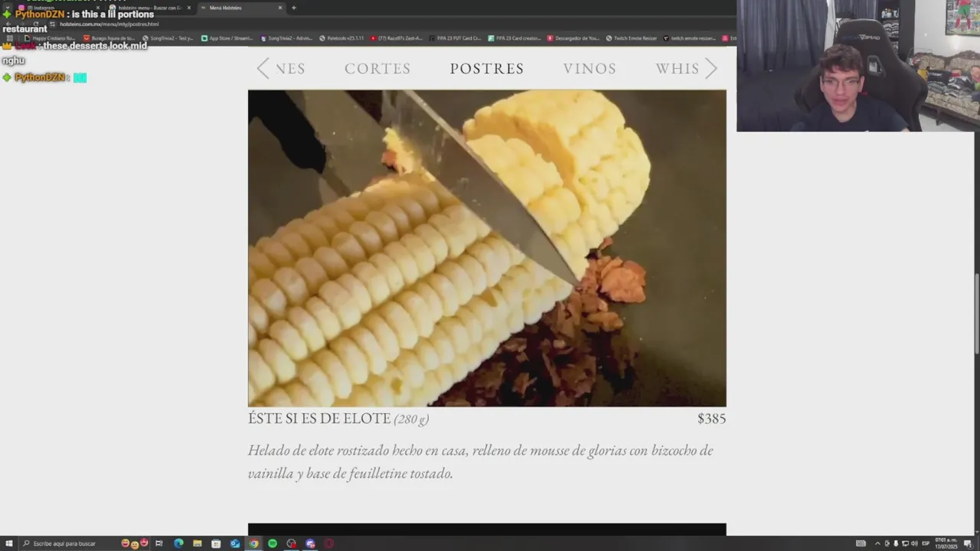Open the CORTES menu category

point(377,68)
